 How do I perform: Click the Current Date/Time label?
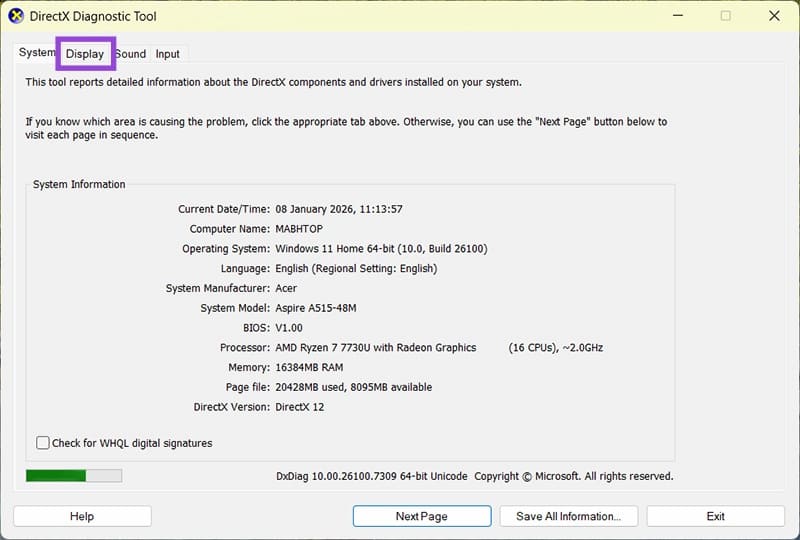click(223, 209)
